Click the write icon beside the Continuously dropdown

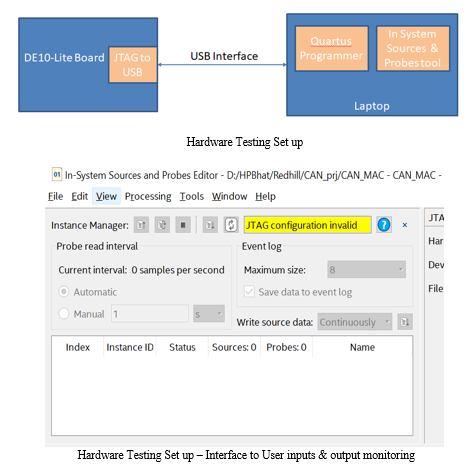point(405,322)
